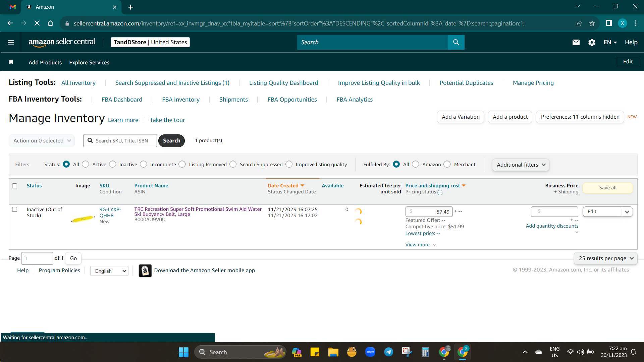The image size is (644, 362).
Task: Select the Incomplete status filter
Action: 144,164
